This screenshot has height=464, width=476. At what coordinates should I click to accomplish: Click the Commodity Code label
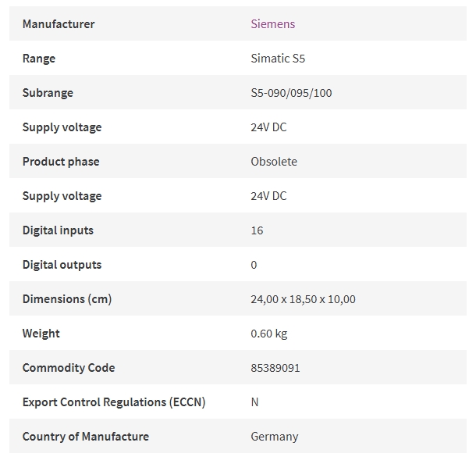pyautogui.click(x=69, y=368)
